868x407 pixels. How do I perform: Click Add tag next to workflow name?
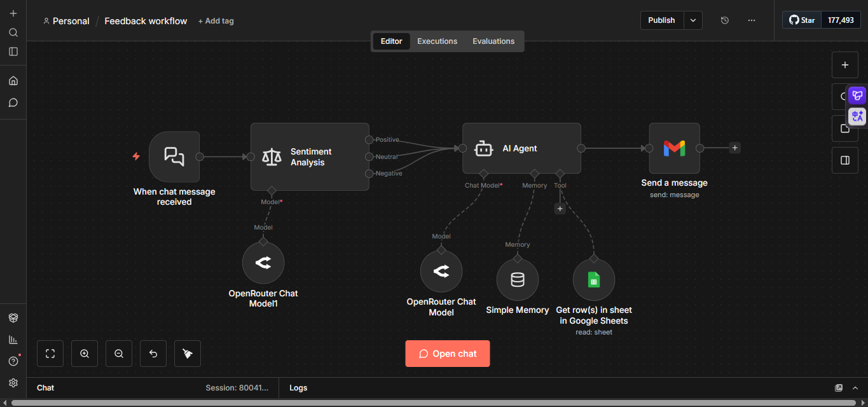[x=216, y=21]
